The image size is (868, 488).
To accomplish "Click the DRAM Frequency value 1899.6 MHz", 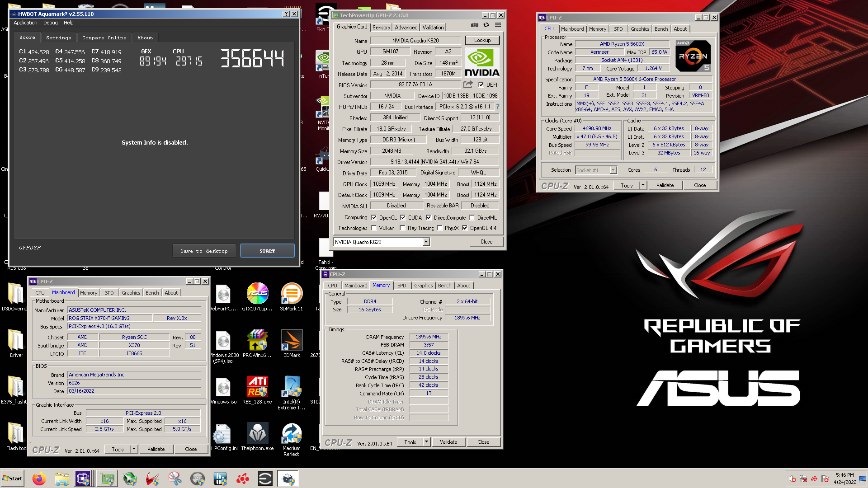I will click(429, 337).
